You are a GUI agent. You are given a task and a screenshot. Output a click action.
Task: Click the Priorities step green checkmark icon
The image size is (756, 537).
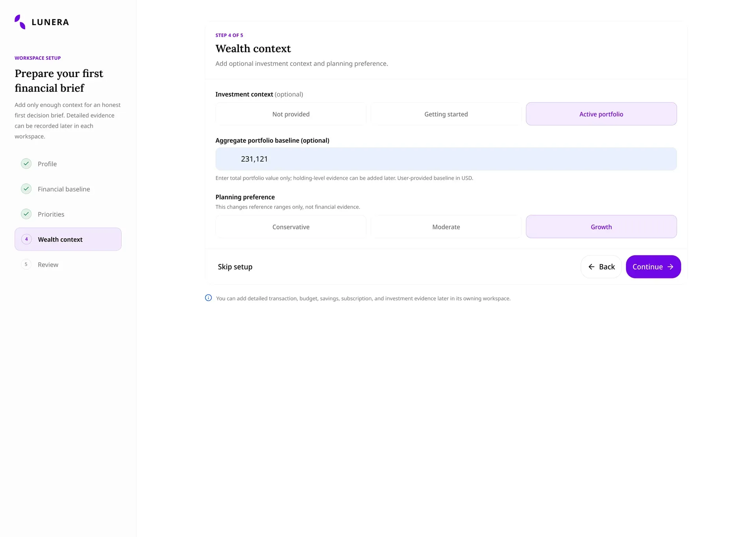click(26, 214)
